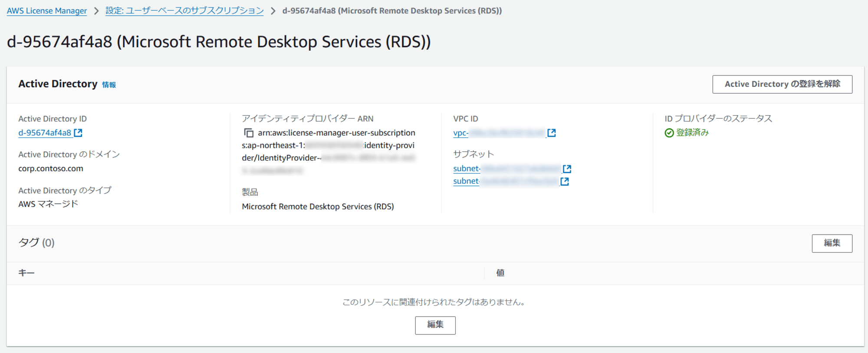
Task: Copy the identity provider ARN with the copy icon
Action: 248,133
